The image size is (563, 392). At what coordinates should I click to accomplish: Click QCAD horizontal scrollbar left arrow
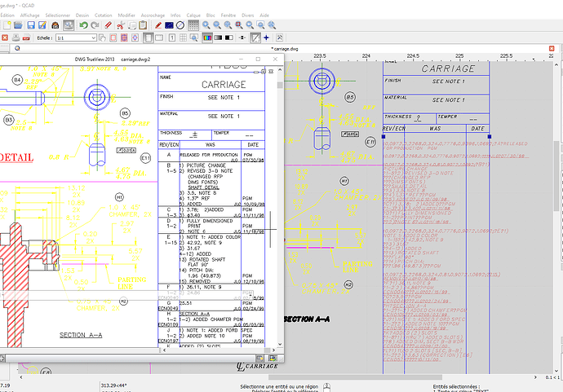[x=21, y=377]
